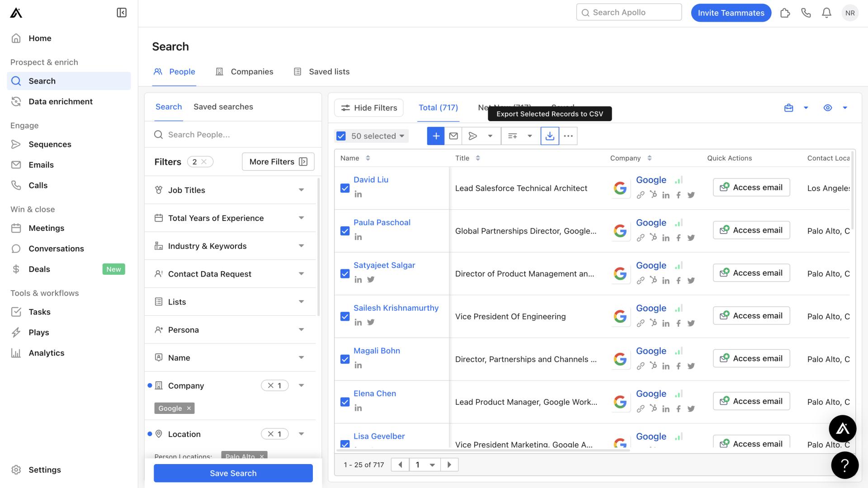Screen dimensions: 868x488
Task: Open page number dropdown selector
Action: (425, 465)
